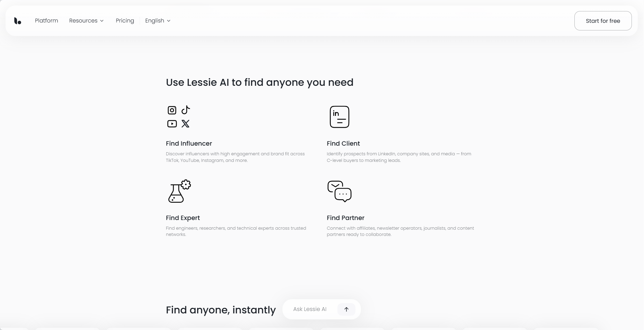This screenshot has width=644, height=330.
Task: Open the Find Influencer heading
Action: pos(189,144)
